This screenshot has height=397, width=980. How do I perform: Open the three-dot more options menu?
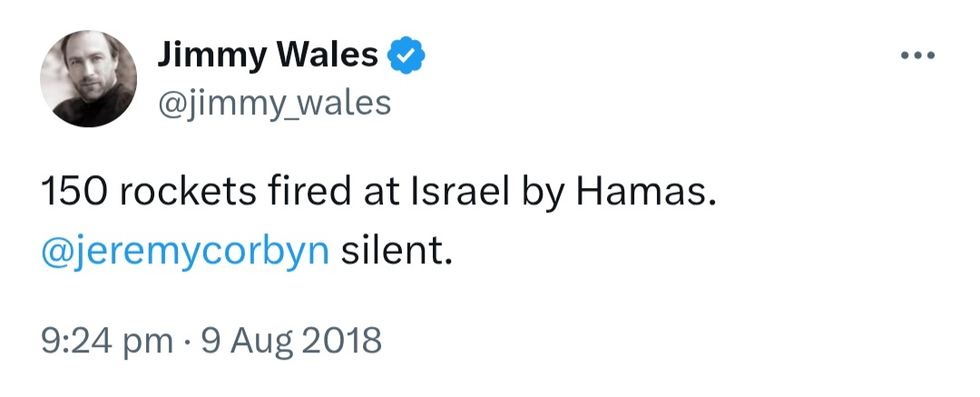point(917,55)
